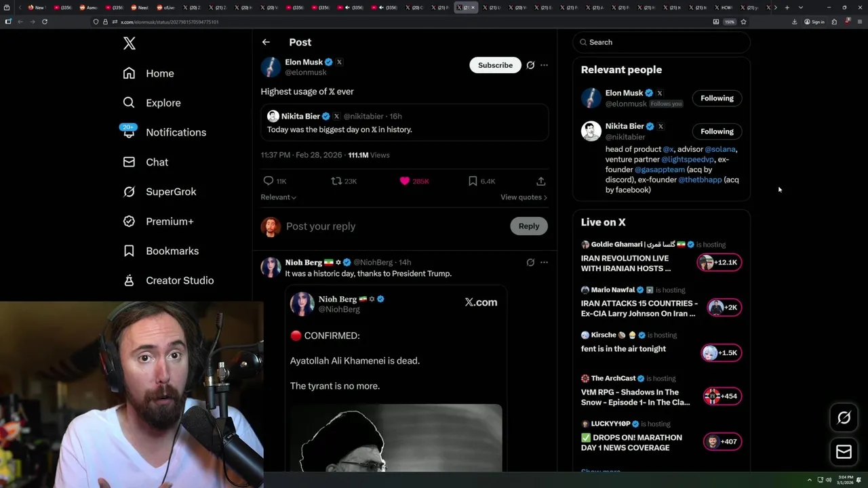Open the browser downloads icon
The height and width of the screenshot is (488, 868).
click(x=794, y=22)
